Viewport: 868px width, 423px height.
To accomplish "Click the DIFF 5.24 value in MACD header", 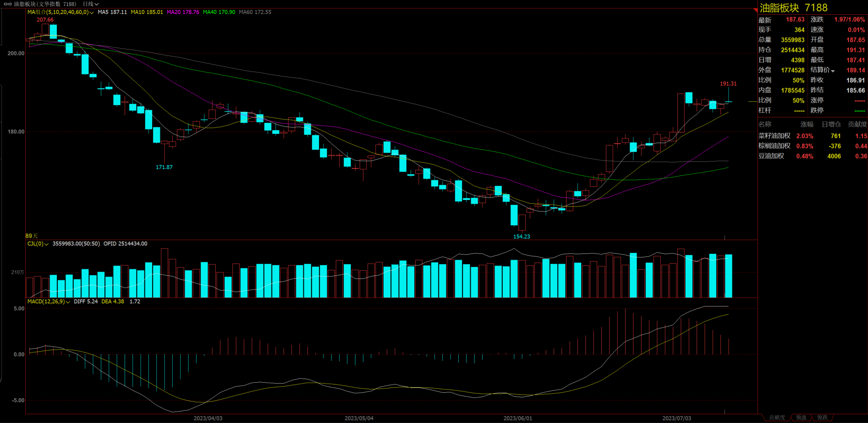I will pos(86,302).
